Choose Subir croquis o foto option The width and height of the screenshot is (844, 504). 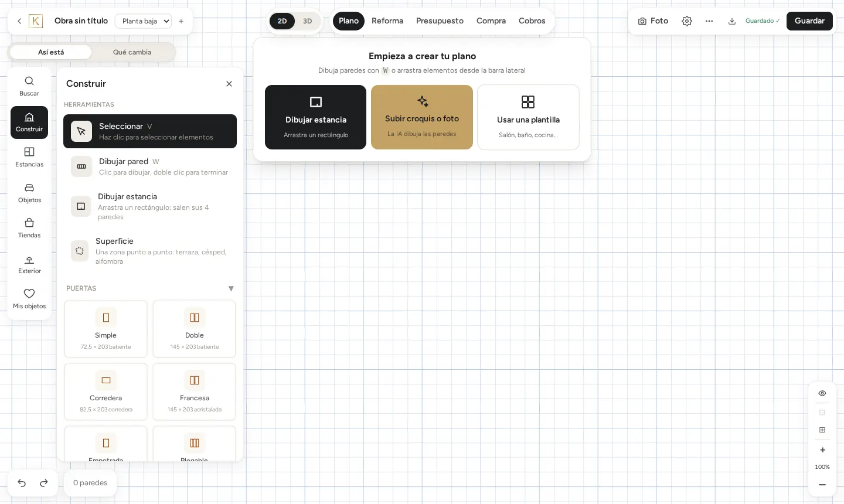pyautogui.click(x=422, y=117)
